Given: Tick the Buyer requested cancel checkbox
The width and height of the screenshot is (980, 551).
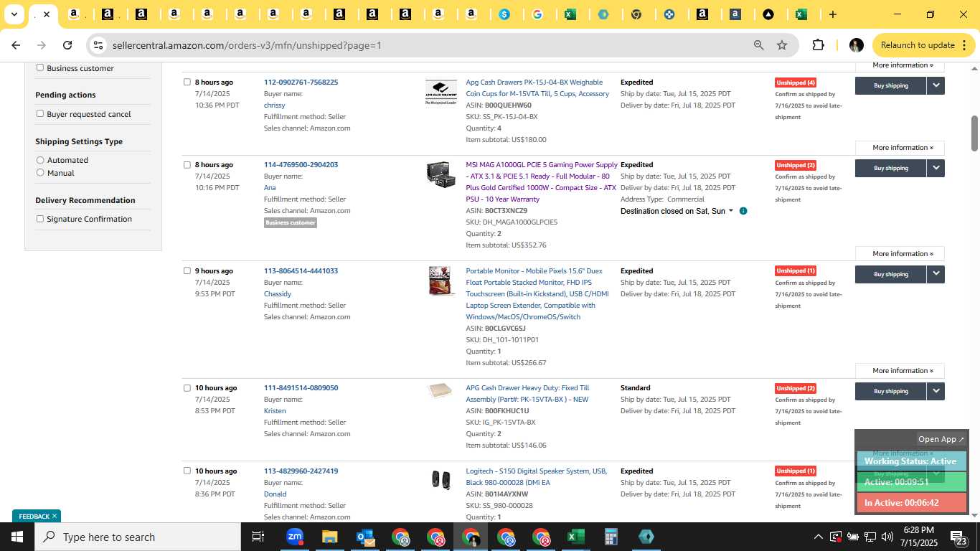Looking at the screenshot, I should [40, 113].
